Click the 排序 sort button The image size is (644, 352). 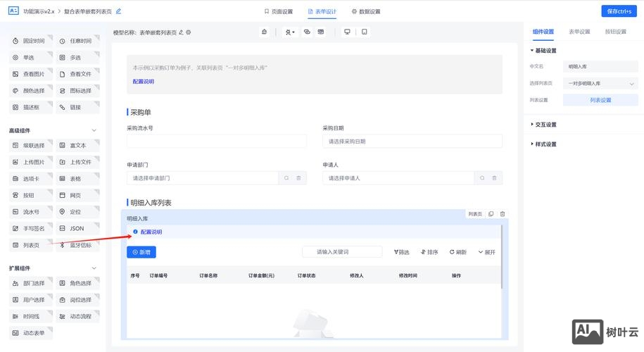(x=429, y=252)
